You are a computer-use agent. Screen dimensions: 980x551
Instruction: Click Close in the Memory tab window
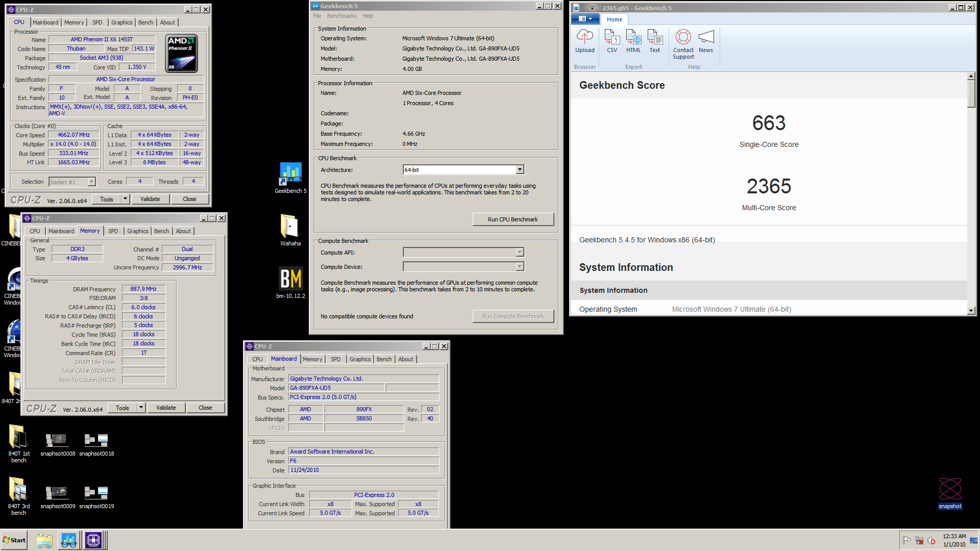coord(205,408)
